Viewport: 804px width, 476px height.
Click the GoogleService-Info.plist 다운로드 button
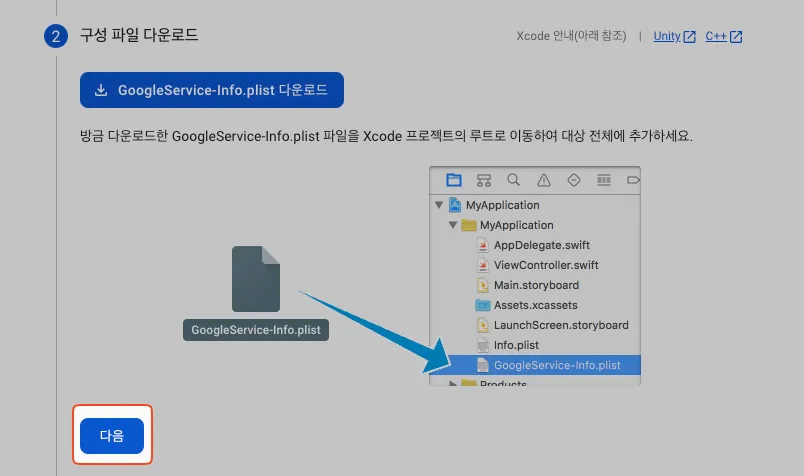pos(212,90)
